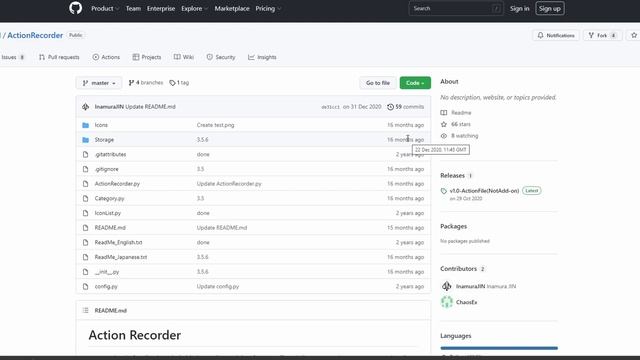640x360 pixels.
Task: Click the Languages color bar
Action: tap(499, 348)
